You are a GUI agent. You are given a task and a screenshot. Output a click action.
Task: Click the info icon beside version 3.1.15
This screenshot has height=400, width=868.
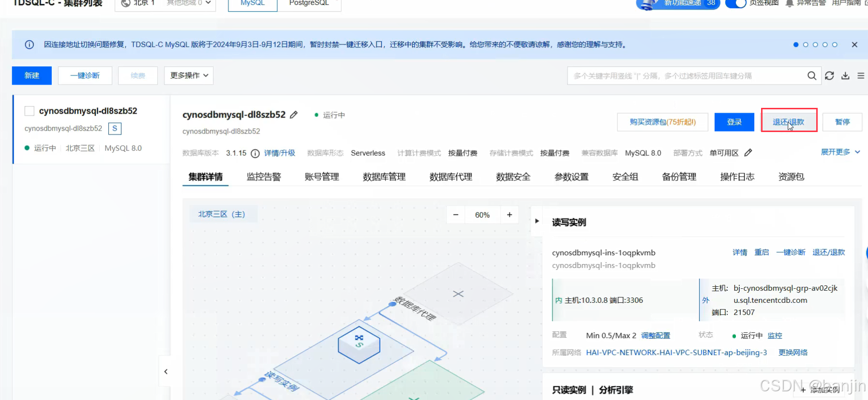(255, 153)
